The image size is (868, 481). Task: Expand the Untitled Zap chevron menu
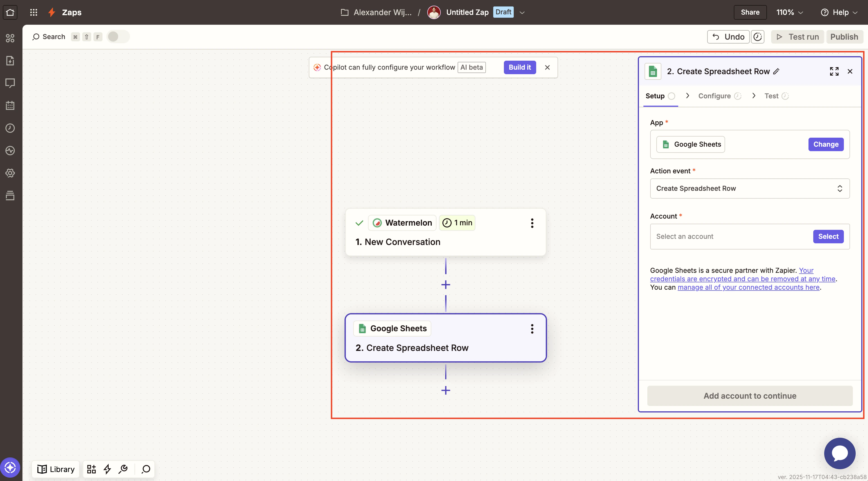pos(522,12)
